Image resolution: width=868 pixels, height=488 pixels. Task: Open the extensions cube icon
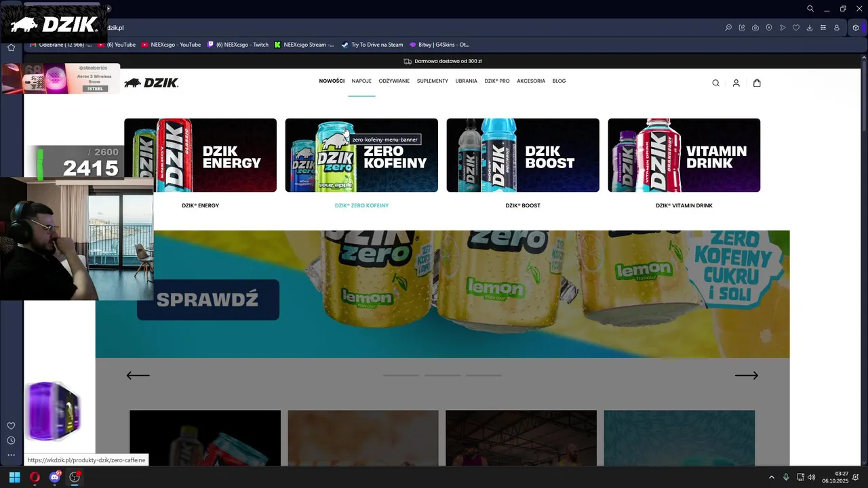pos(856,28)
